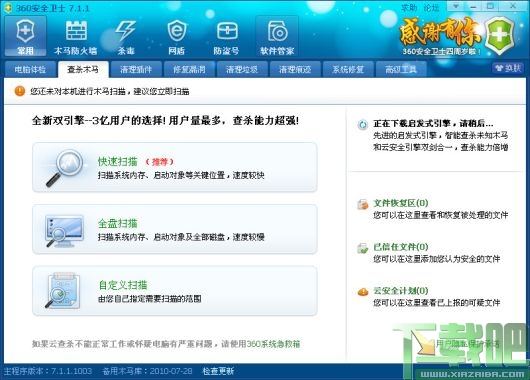
Task: Open the 网盾 web shield section
Action: (x=176, y=36)
